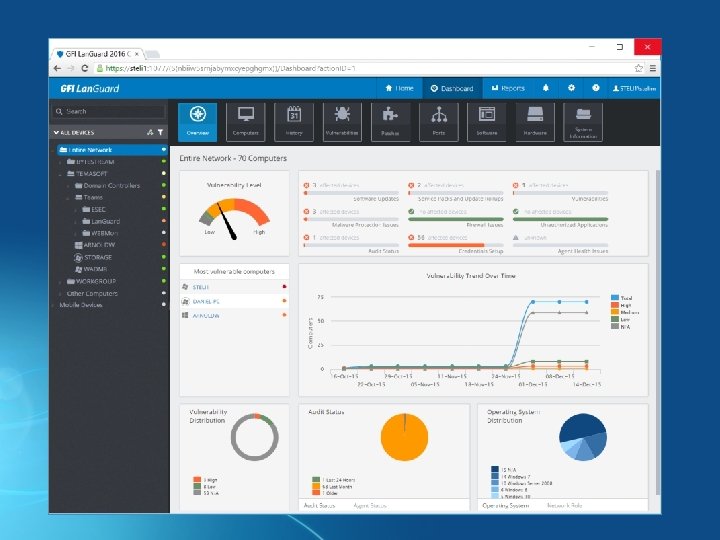Viewport: 720px width, 540px height.
Task: Open the settings gear in header
Action: tap(571, 88)
